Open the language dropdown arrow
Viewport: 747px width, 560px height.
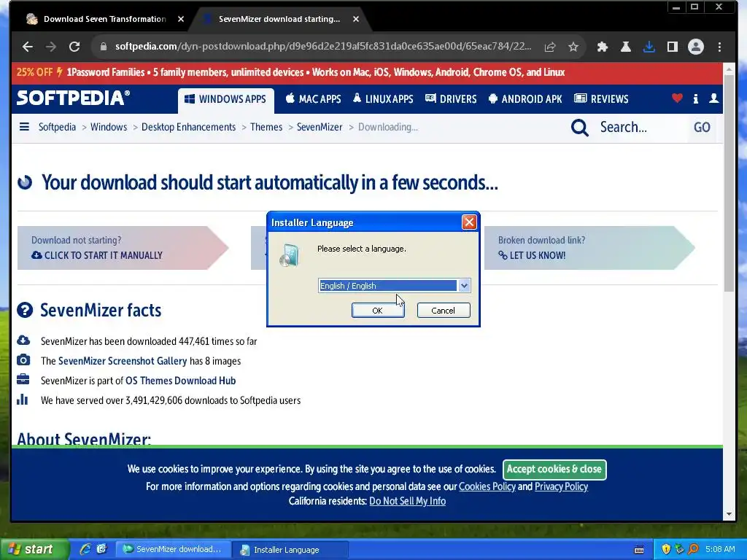click(464, 286)
